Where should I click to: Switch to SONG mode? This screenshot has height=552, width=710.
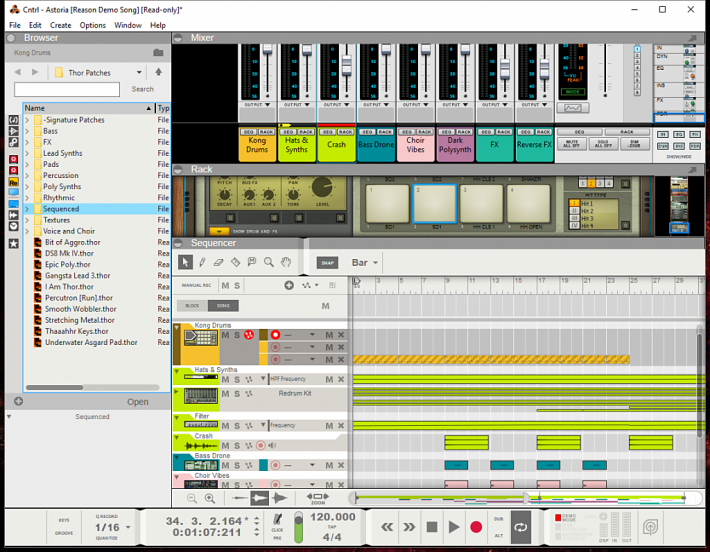pyautogui.click(x=223, y=306)
